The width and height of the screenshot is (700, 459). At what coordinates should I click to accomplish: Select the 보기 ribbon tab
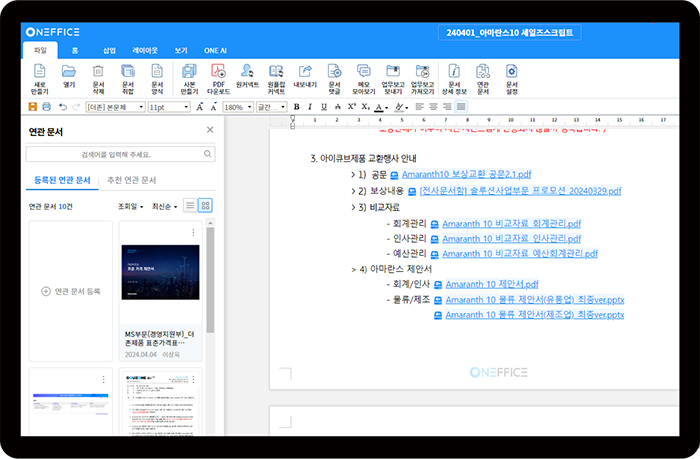click(181, 50)
